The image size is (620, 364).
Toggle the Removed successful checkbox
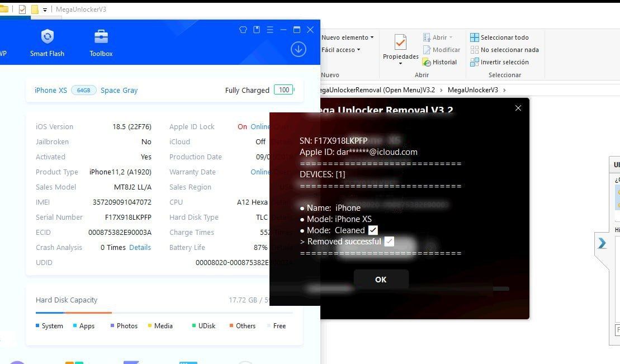(389, 242)
